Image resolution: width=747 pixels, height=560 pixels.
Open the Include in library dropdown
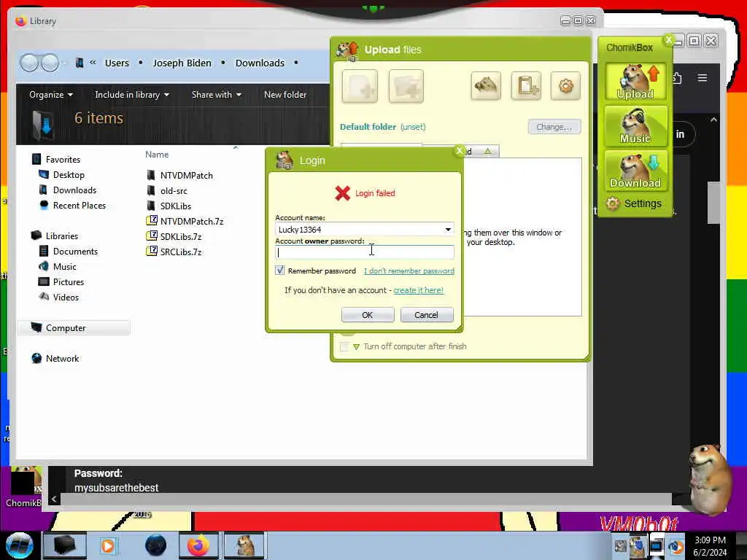132,94
